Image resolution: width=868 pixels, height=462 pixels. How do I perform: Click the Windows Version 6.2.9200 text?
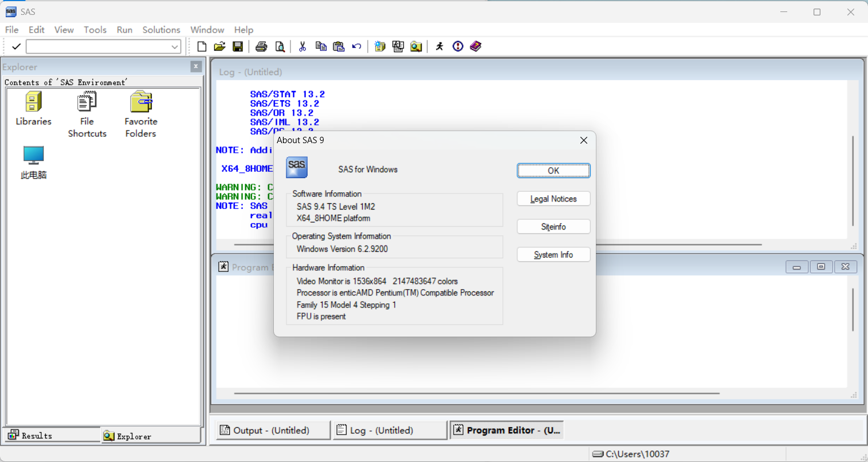coord(342,249)
